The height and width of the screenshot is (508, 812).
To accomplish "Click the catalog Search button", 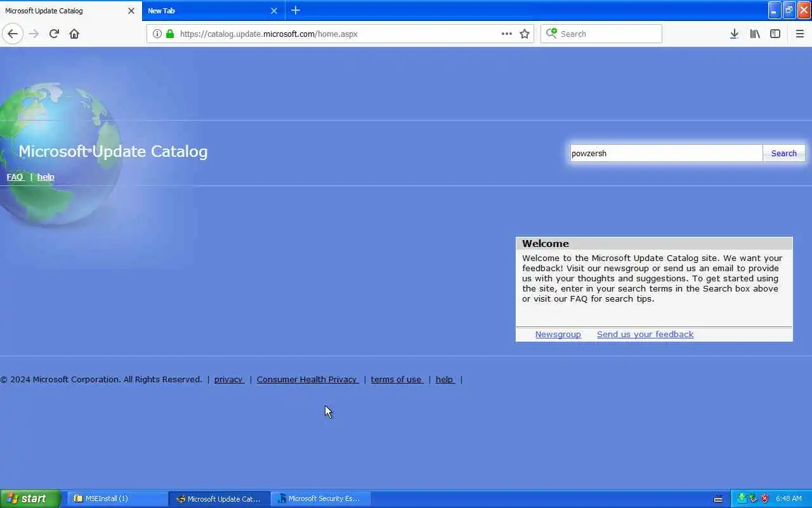I will 784,153.
